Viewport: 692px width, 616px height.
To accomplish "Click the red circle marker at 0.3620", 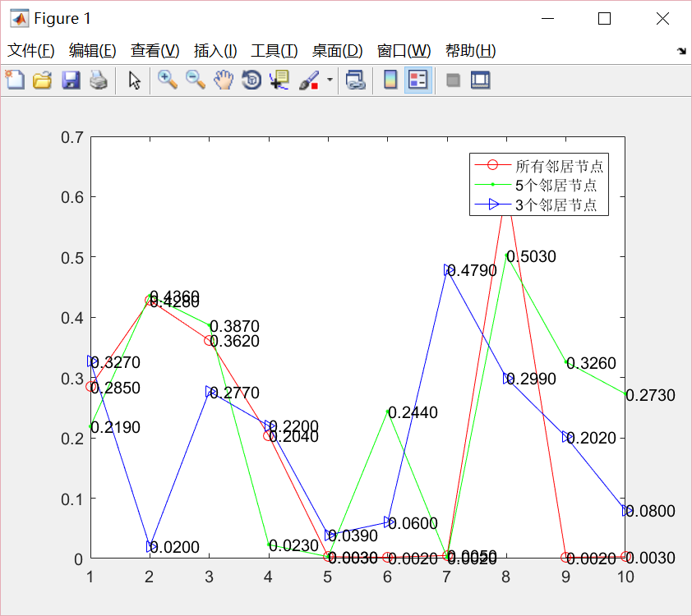I will click(210, 340).
